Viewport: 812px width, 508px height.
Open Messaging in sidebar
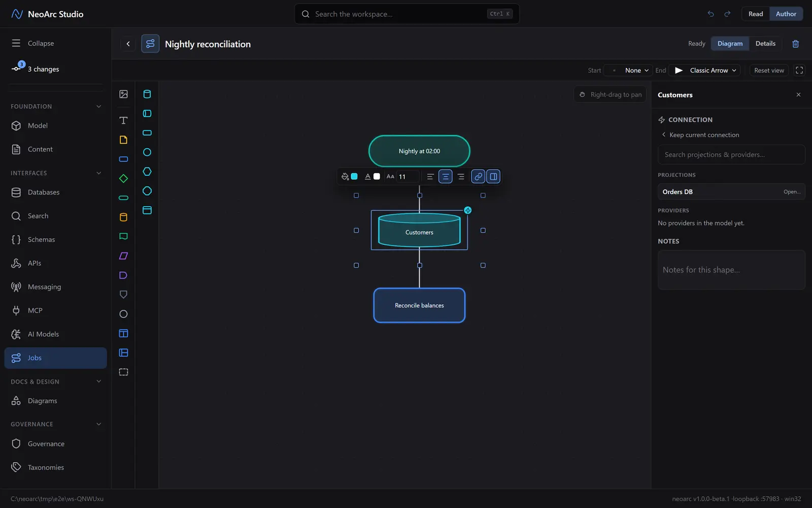56,287
